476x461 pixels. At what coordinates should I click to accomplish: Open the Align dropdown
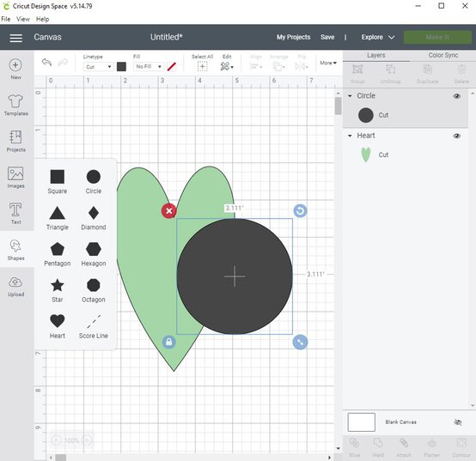256,66
